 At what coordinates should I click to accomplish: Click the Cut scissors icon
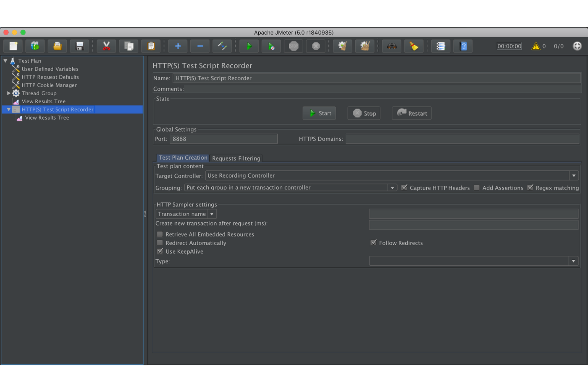pos(106,46)
